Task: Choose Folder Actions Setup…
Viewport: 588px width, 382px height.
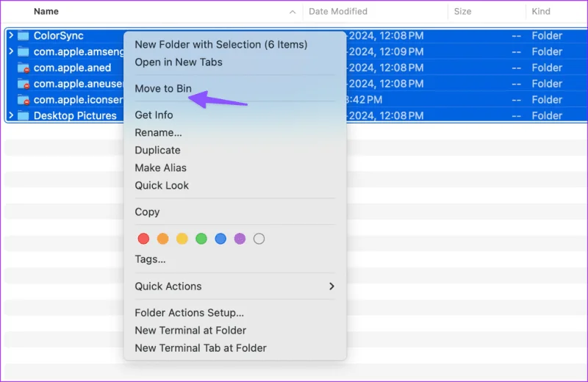Action: (190, 313)
